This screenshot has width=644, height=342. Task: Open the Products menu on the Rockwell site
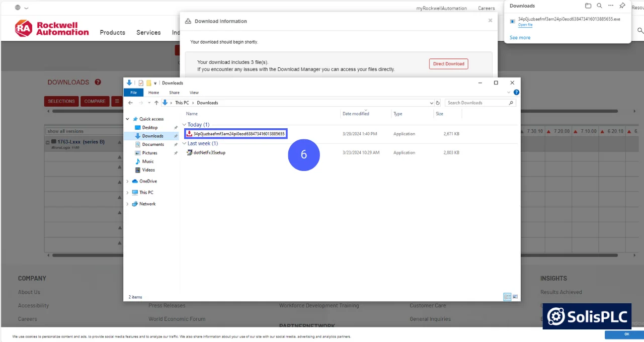click(x=112, y=32)
